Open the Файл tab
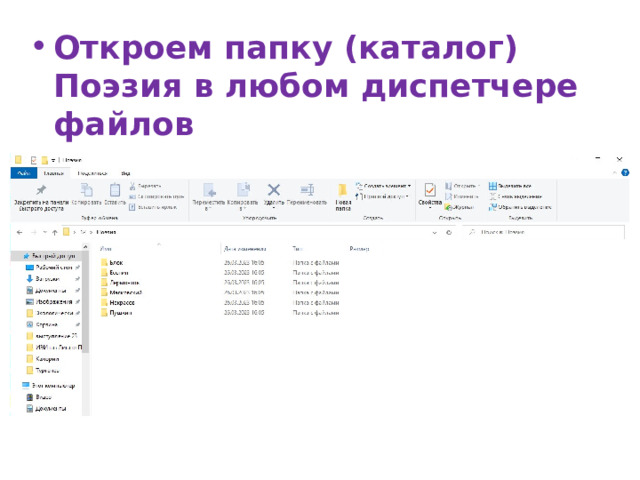 (x=24, y=173)
